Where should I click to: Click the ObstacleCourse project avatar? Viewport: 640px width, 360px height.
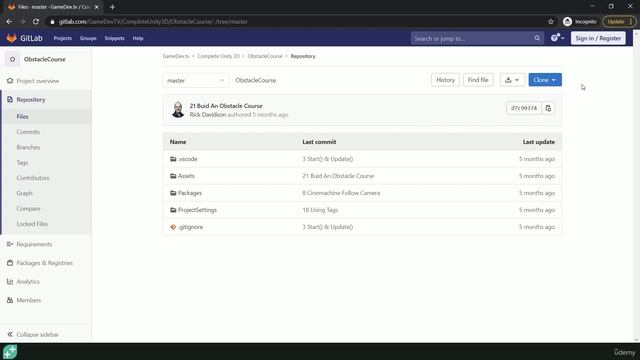(12, 59)
